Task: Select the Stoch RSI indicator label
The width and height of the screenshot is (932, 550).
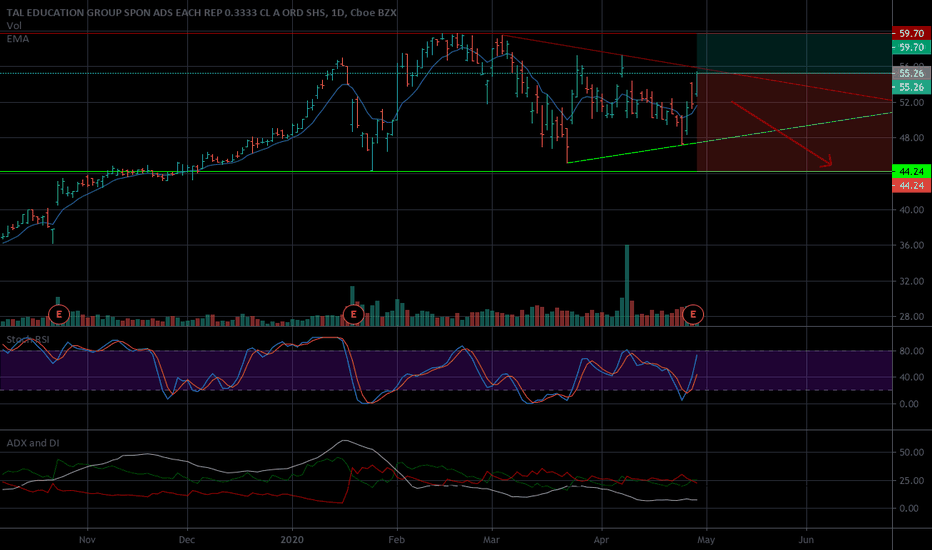Action: pyautogui.click(x=28, y=340)
